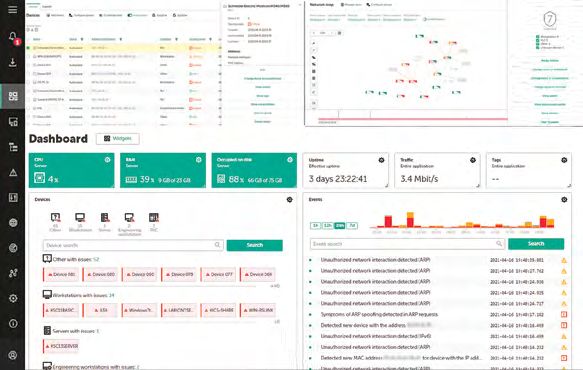
Task: Click the gear settings icon in sidebar
Action: (x=13, y=298)
